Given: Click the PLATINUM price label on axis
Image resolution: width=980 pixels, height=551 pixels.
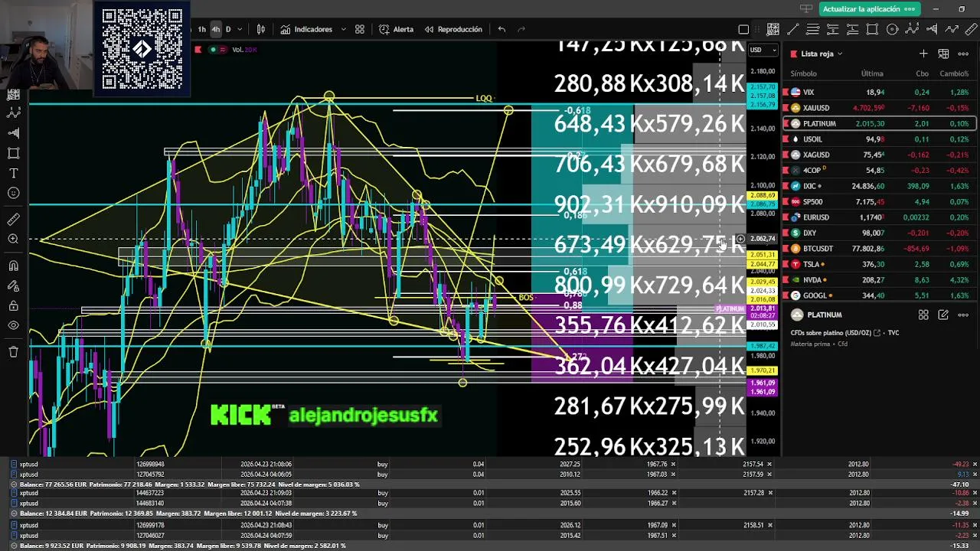Looking at the screenshot, I should (x=730, y=308).
